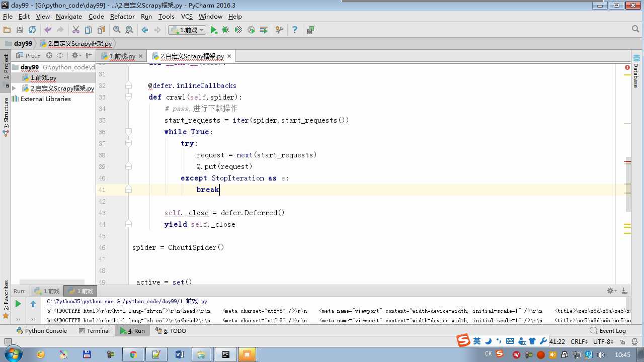
Task: Click the Chrome icon in Windows taskbar
Action: click(x=133, y=354)
